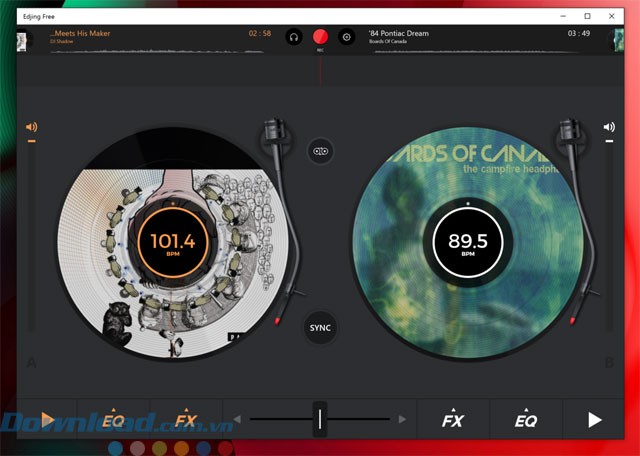Expand the deck B FX panel

[x=453, y=420]
